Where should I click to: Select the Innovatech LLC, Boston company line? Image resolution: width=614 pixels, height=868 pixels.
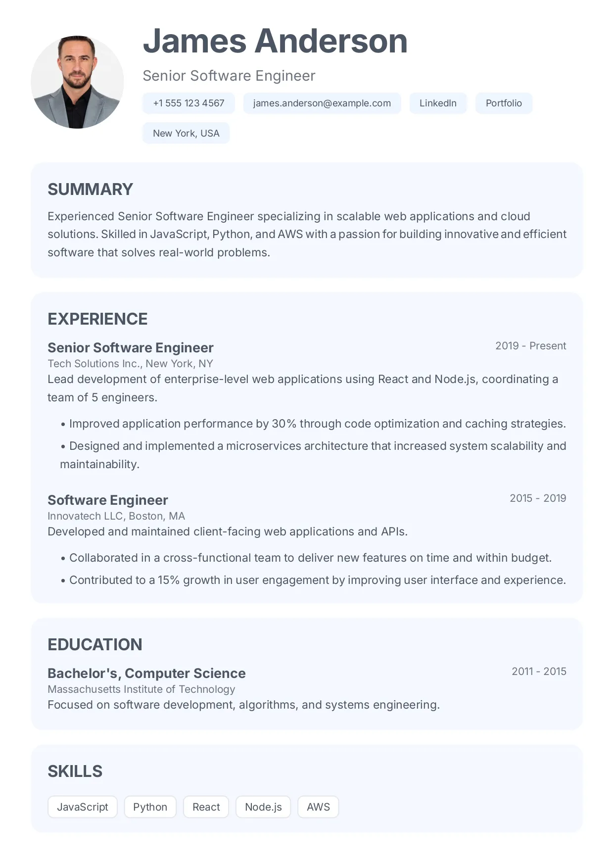coord(116,516)
